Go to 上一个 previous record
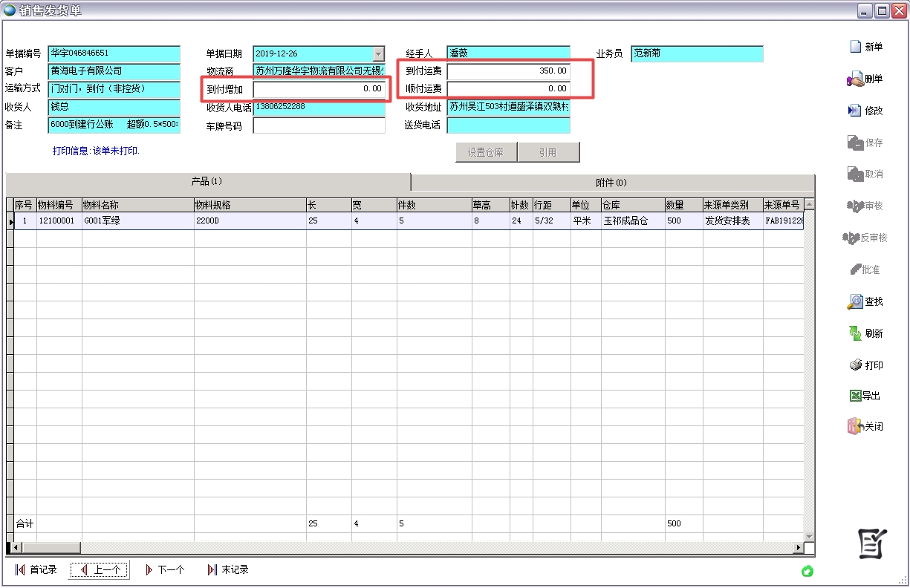The image size is (910, 588). coord(100,570)
